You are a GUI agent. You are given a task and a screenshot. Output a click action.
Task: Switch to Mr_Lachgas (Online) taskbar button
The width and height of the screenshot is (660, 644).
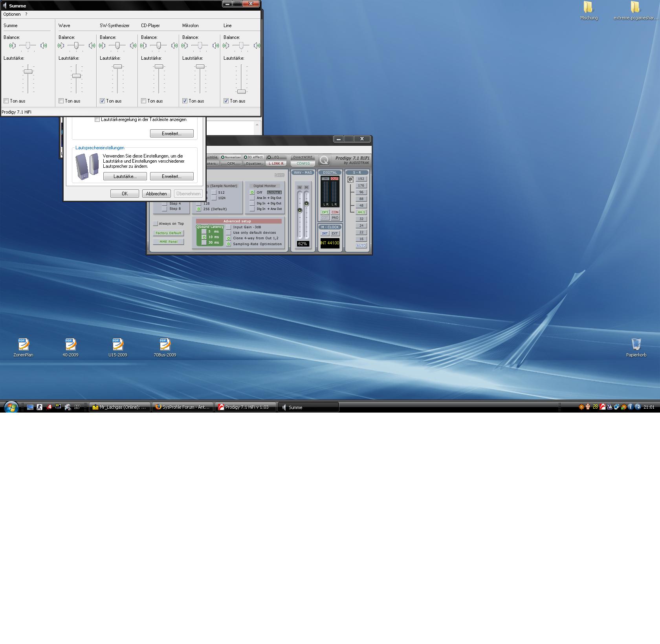pyautogui.click(x=120, y=407)
